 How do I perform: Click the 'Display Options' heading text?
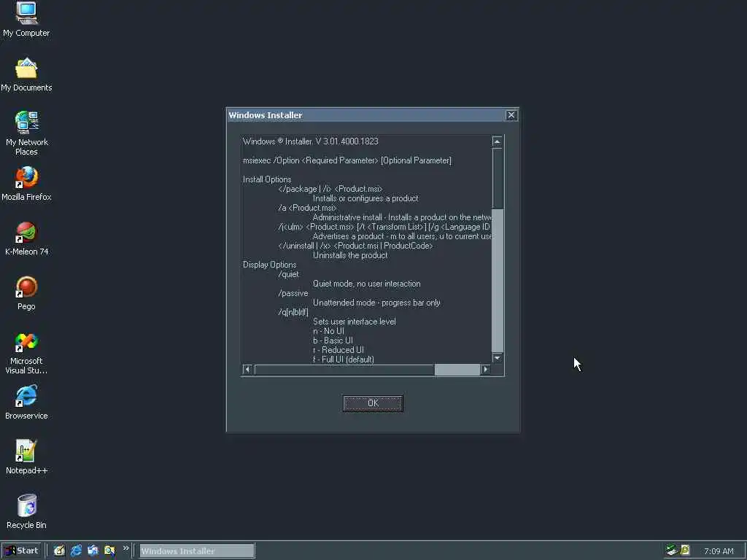tap(270, 265)
